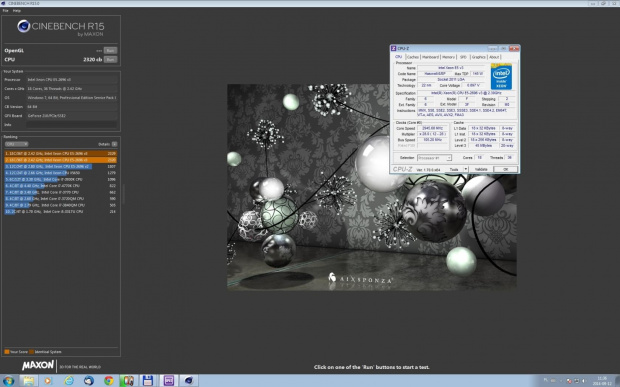The image size is (620, 387).
Task: Select the Core i7-3930K ranking row
Action: (x=60, y=179)
